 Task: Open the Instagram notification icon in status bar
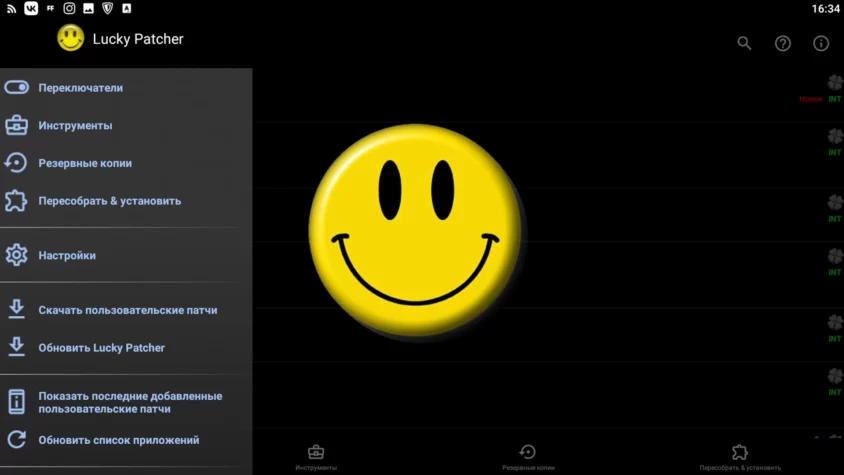point(69,8)
